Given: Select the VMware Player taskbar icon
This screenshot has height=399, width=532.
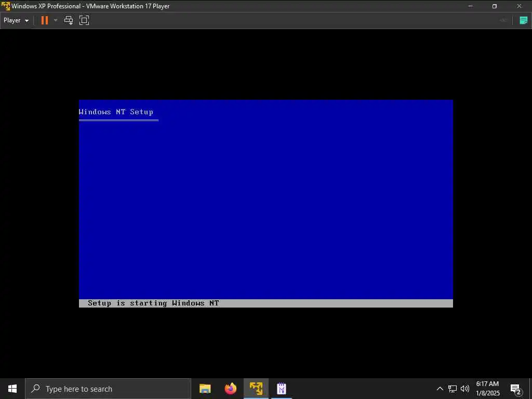Looking at the screenshot, I should coord(256,389).
